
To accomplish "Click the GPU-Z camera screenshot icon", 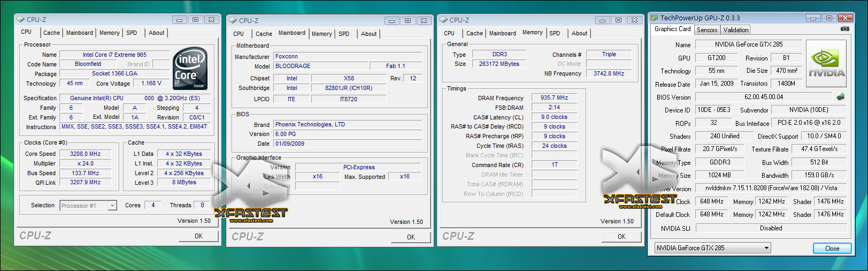I will (844, 29).
